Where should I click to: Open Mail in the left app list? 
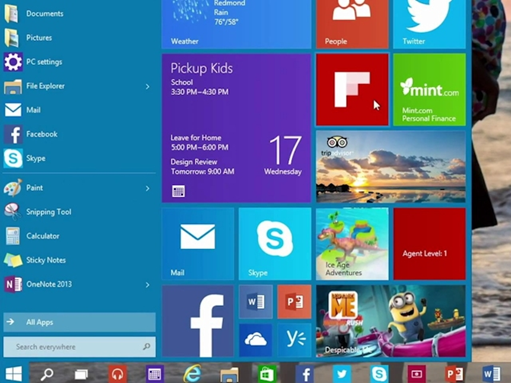pyautogui.click(x=79, y=110)
